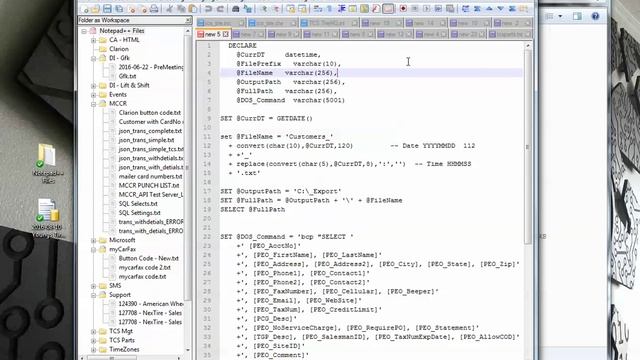The image size is (640, 360).
Task: Save the current file with toolbar Save icon
Action: (x=107, y=9)
